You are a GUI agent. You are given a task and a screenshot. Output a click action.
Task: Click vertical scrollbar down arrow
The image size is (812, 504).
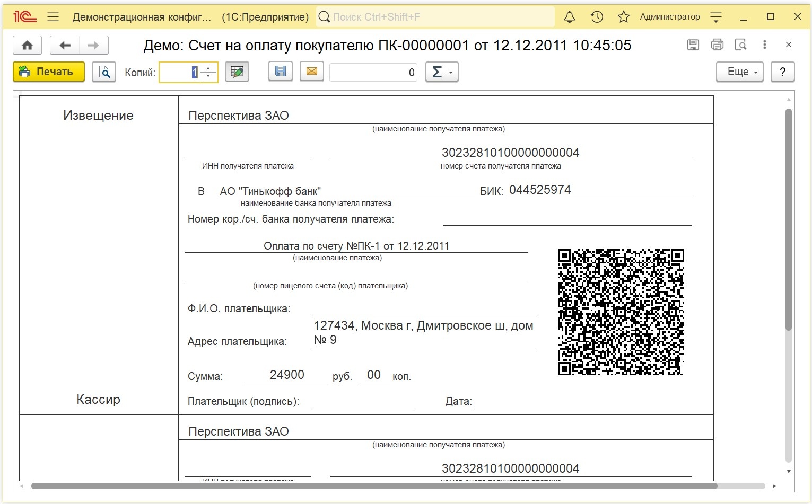789,472
